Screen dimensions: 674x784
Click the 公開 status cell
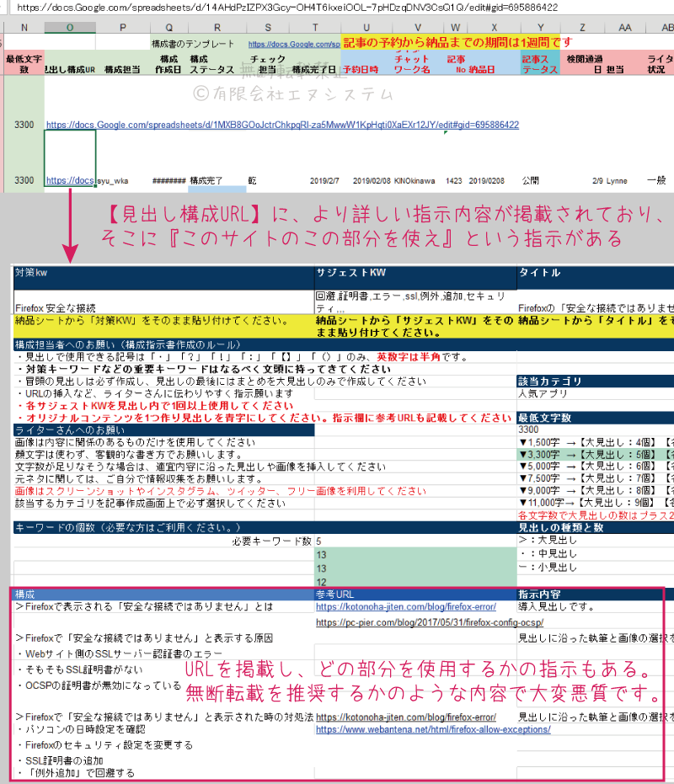coord(531,180)
